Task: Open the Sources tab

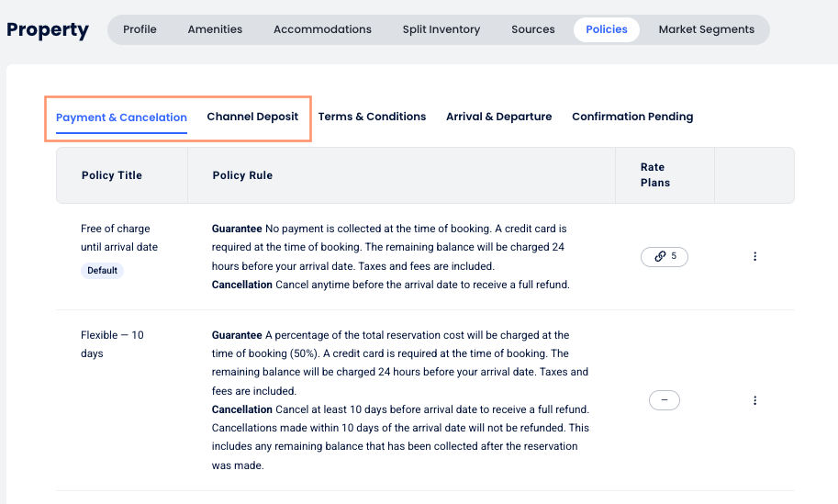Action: point(532,29)
